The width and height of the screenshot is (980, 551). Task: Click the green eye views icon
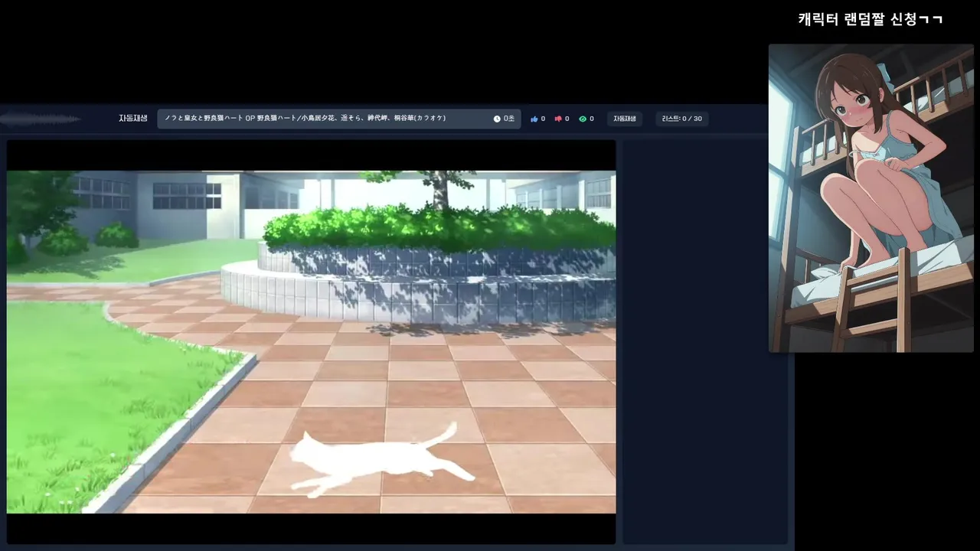tap(583, 119)
